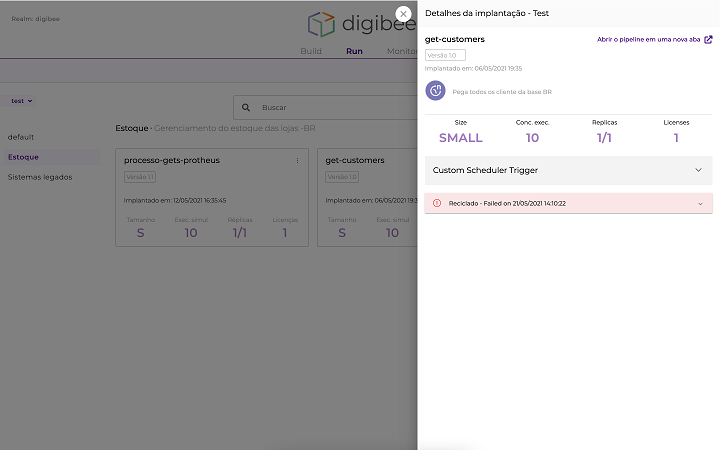Screen dimensions: 721x450
Task: Expand the Reciclado failed status row
Action: click(x=698, y=203)
